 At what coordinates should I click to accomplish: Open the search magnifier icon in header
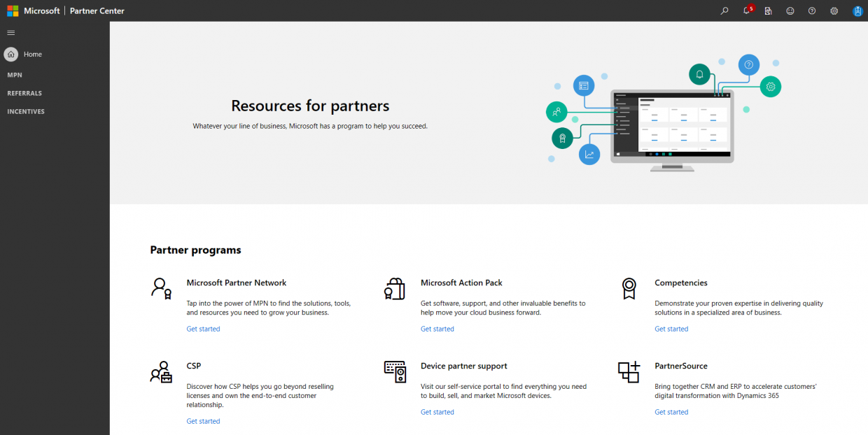point(724,10)
